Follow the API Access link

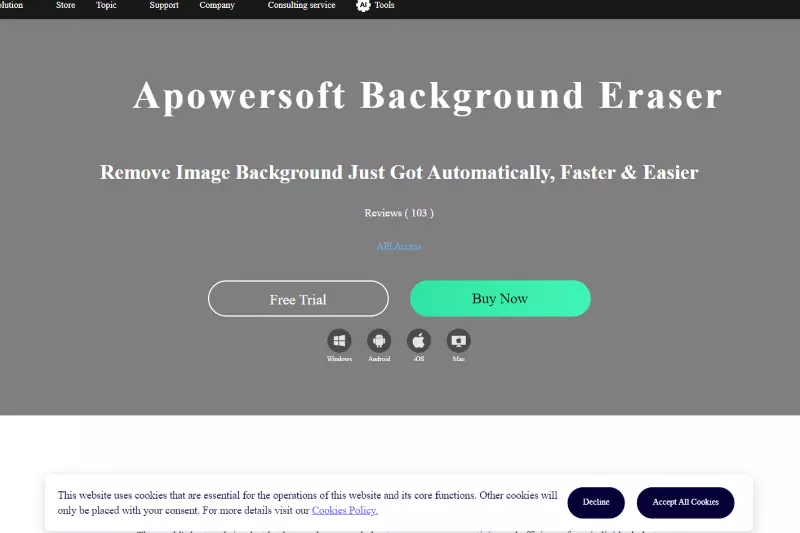pos(399,246)
